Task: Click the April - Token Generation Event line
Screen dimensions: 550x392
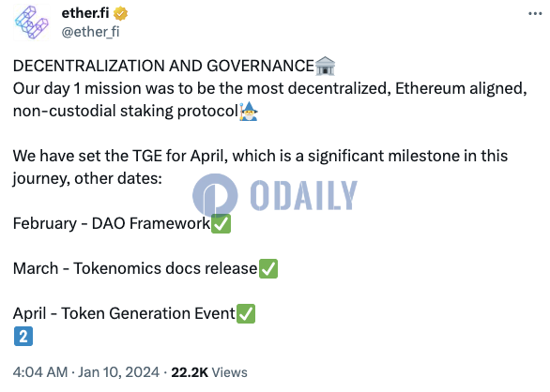Action: coord(124,313)
